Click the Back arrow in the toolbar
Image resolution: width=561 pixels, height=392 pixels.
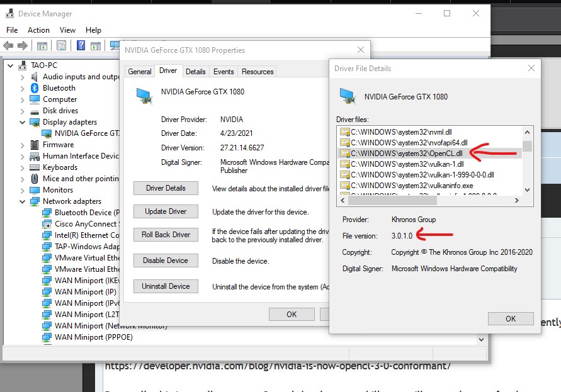tap(8, 45)
